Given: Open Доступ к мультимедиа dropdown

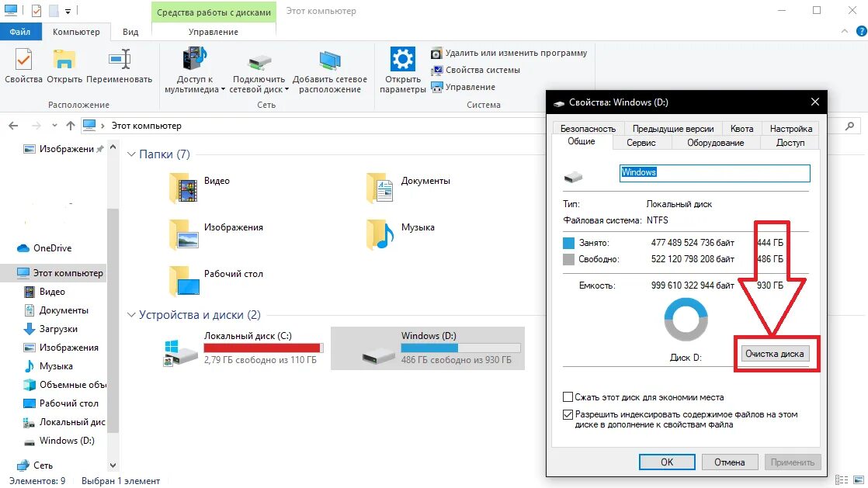Looking at the screenshot, I should pos(195,70).
